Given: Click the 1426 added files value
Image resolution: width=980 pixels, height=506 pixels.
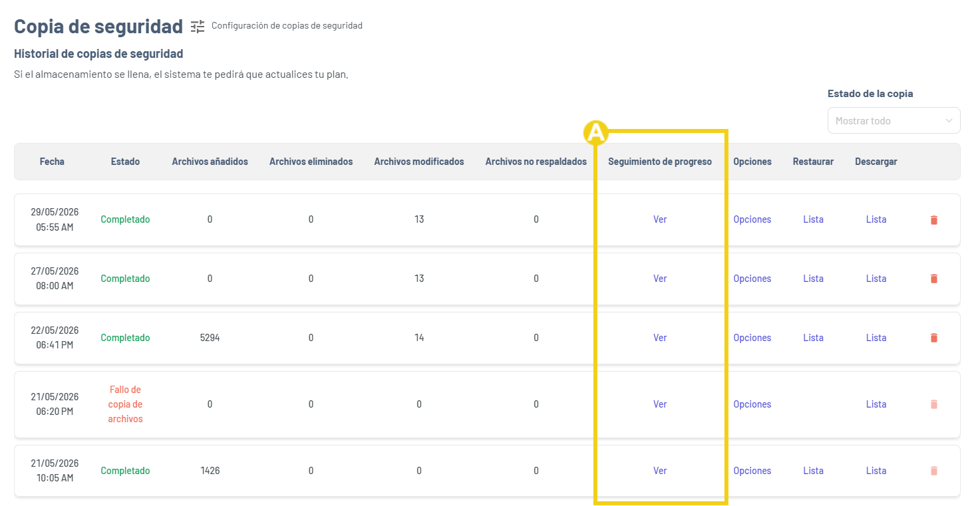Looking at the screenshot, I should 210,471.
